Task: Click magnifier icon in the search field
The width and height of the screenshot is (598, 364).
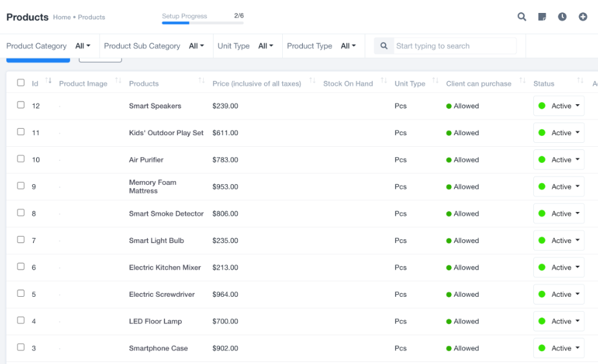Action: (x=384, y=46)
